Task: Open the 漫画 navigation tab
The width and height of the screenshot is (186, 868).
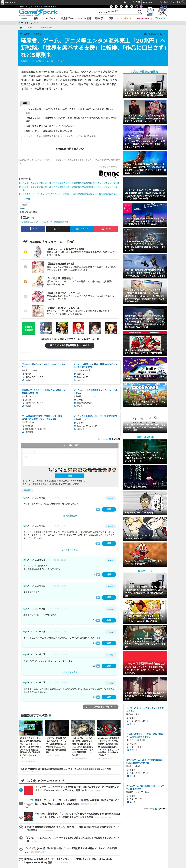Action: pos(111,19)
